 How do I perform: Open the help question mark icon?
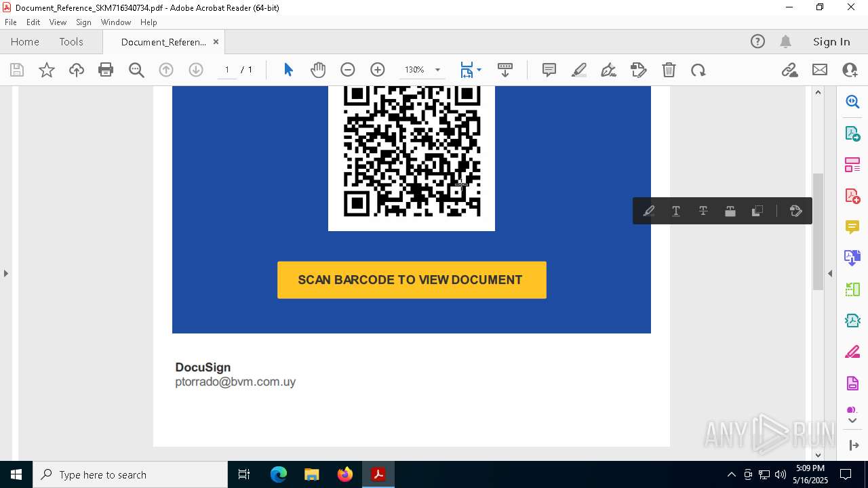tap(757, 41)
